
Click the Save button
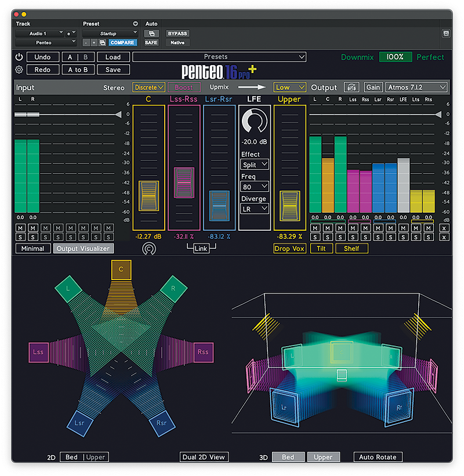113,70
